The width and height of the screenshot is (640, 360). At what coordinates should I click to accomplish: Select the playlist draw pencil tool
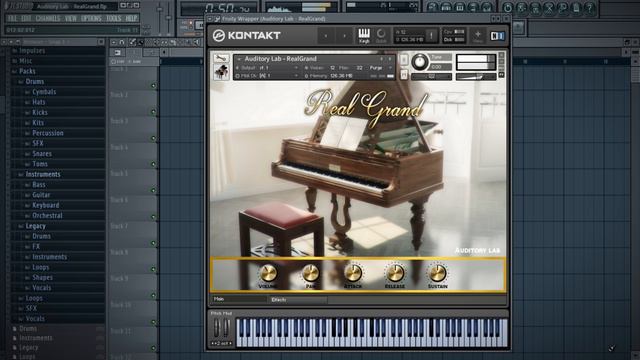tap(133, 42)
